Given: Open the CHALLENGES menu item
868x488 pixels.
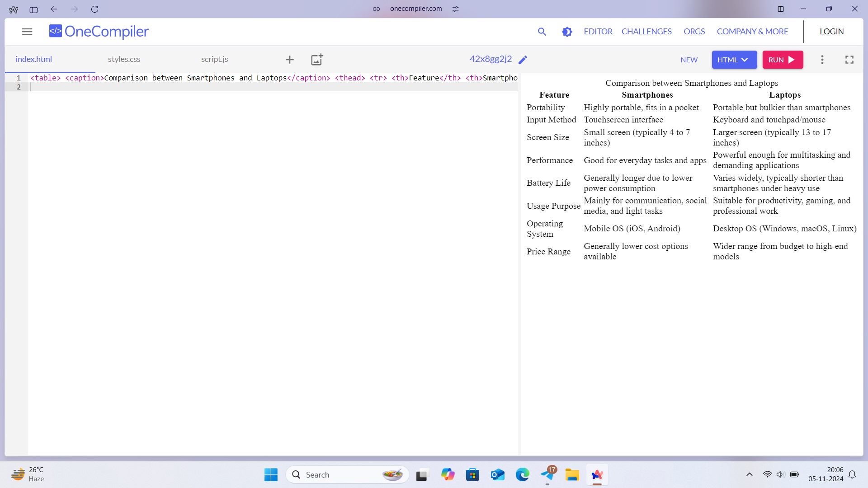Looking at the screenshot, I should 646,32.
